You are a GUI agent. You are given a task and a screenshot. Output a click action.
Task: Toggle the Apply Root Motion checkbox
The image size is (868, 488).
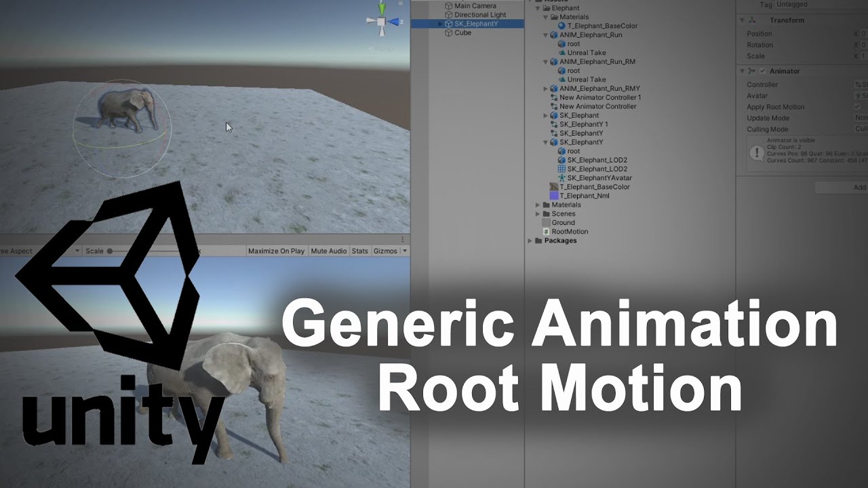(857, 107)
